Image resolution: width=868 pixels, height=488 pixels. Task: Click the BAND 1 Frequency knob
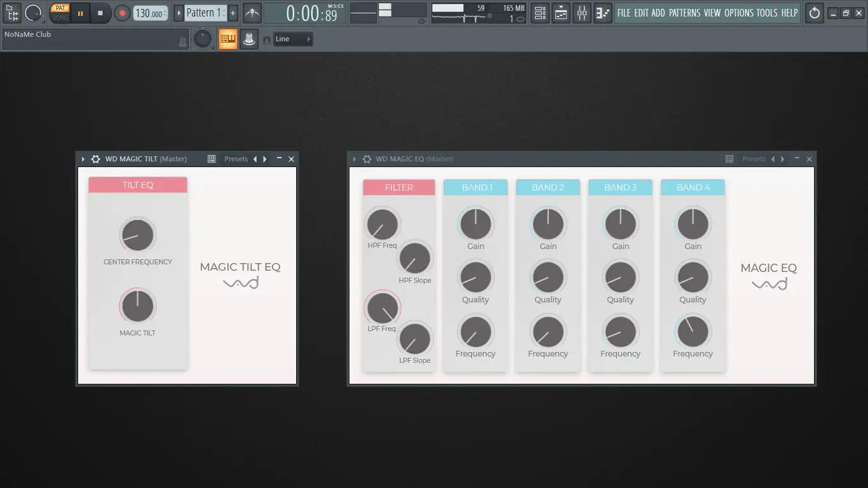pos(476,332)
